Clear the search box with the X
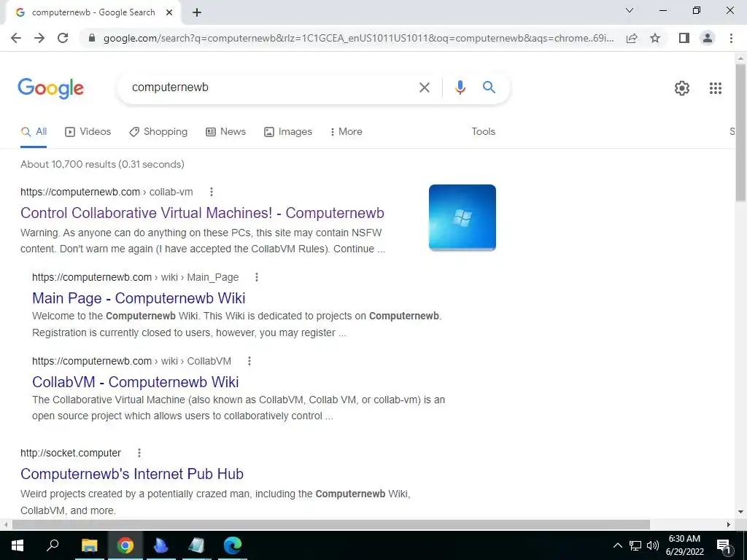 pos(425,87)
